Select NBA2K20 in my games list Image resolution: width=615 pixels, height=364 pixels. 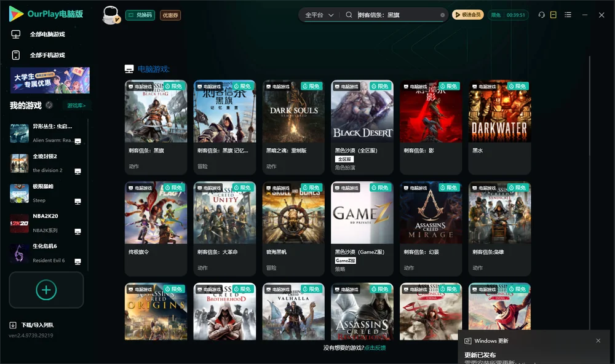coord(46,223)
